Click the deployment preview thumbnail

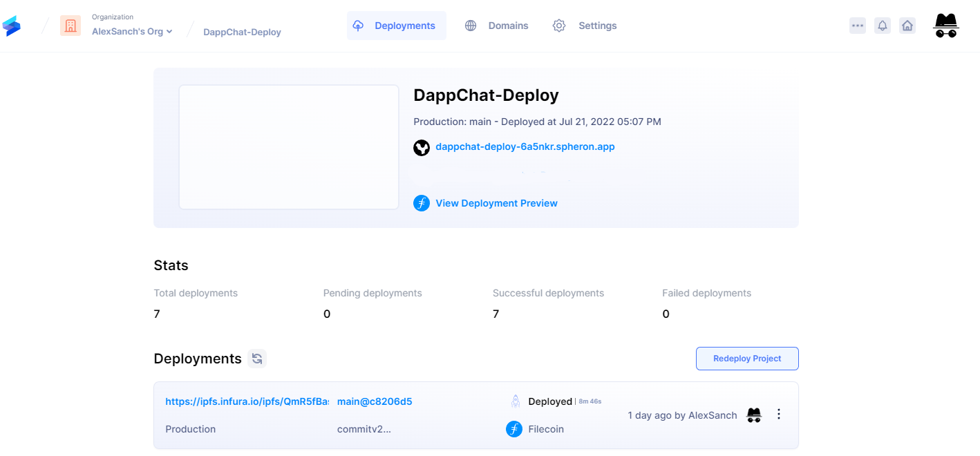(x=289, y=147)
